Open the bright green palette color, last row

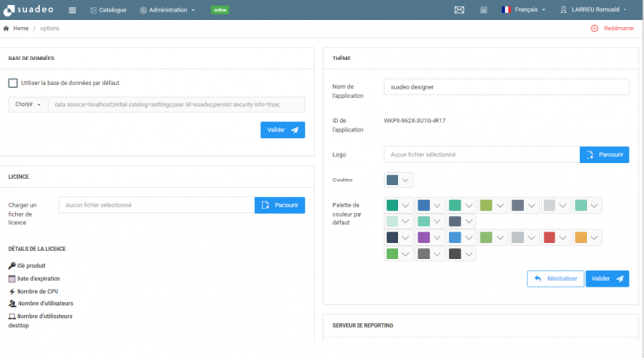[398, 254]
